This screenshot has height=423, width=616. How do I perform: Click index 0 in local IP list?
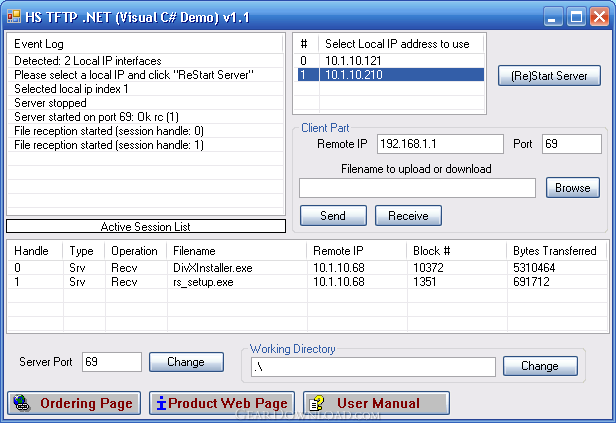(303, 60)
